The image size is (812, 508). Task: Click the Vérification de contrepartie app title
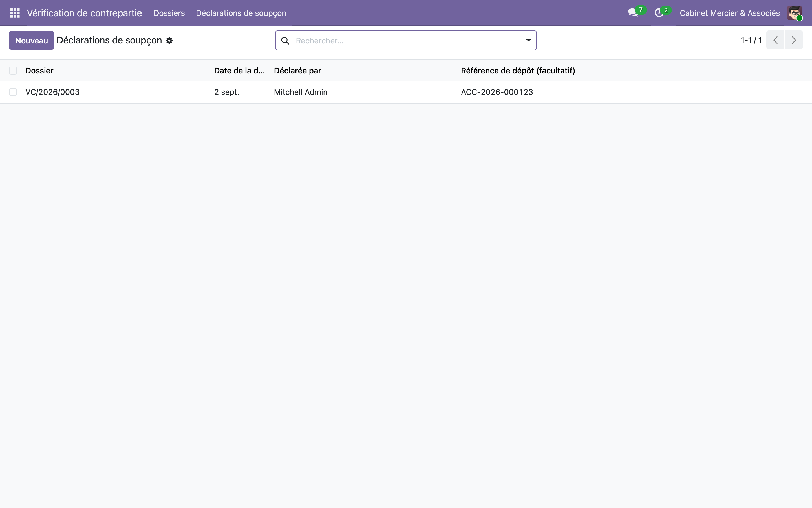pyautogui.click(x=84, y=13)
